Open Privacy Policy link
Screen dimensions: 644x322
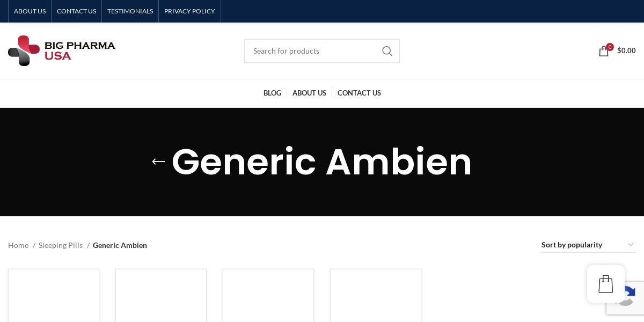189,11
